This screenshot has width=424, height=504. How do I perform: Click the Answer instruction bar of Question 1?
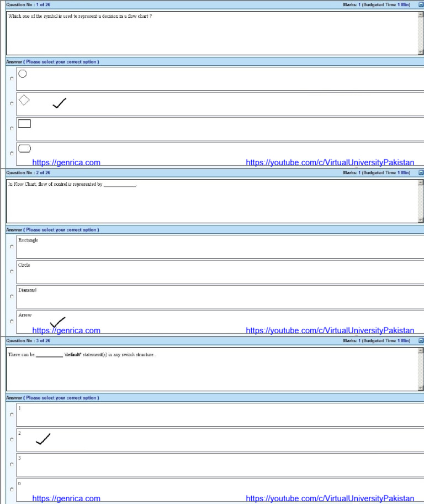pos(215,62)
